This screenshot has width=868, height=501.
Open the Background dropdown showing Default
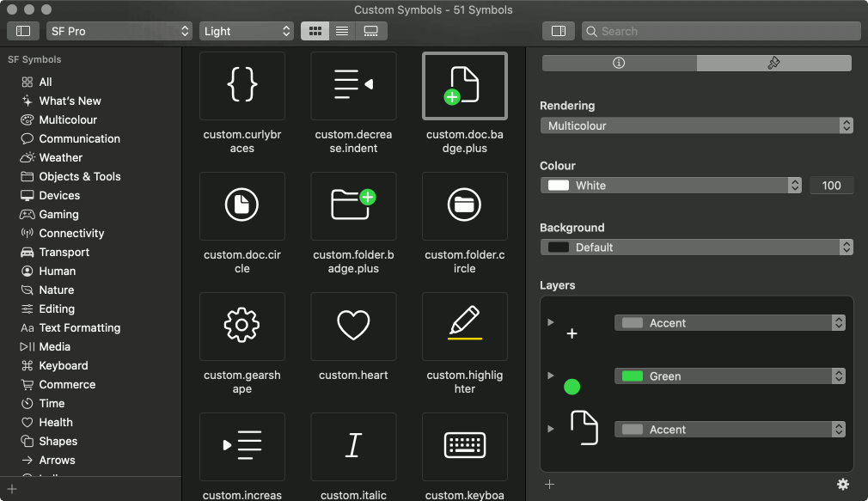696,247
